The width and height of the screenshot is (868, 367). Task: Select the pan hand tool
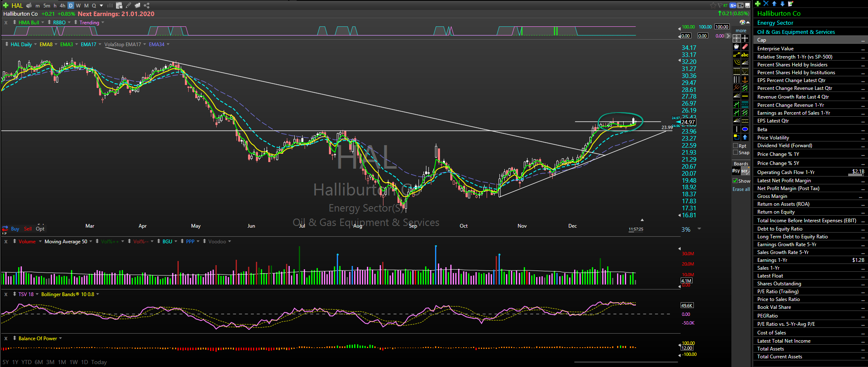click(737, 47)
